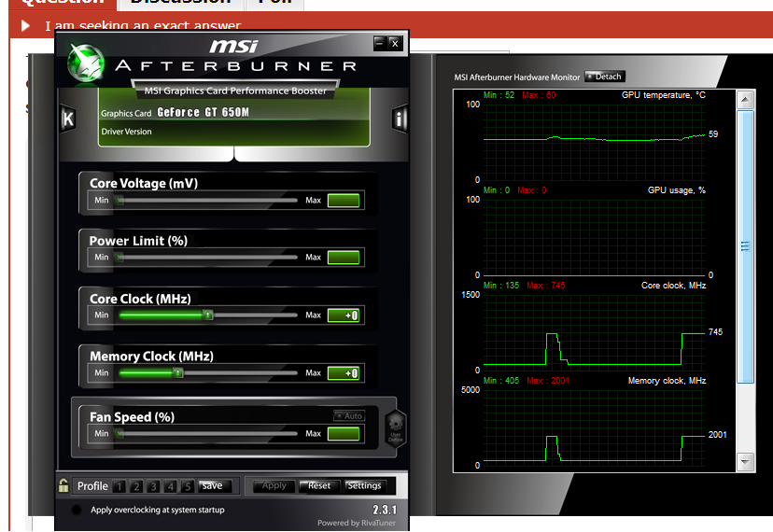Click the Power Limit slider handle

tap(119, 257)
